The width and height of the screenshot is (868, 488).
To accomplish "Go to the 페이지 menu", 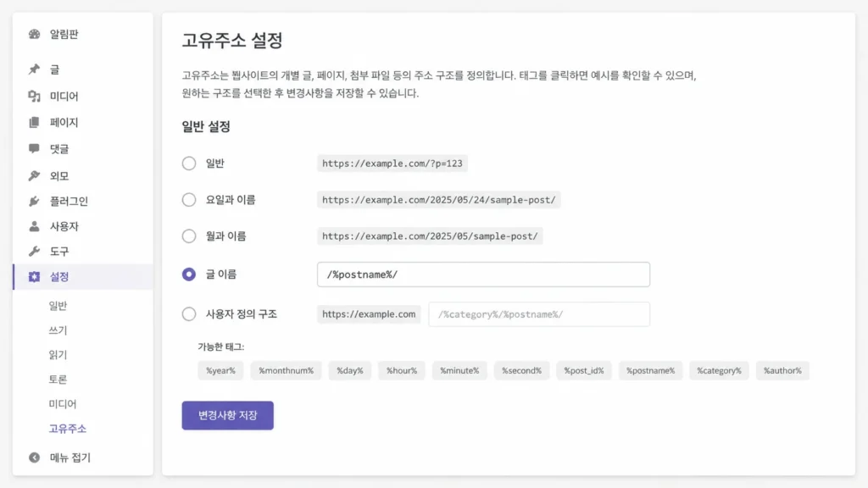I will coord(64,122).
